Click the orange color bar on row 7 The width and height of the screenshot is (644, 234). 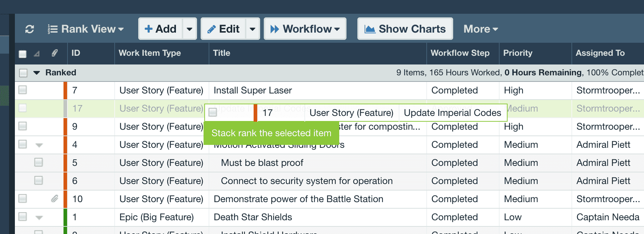[x=65, y=91]
